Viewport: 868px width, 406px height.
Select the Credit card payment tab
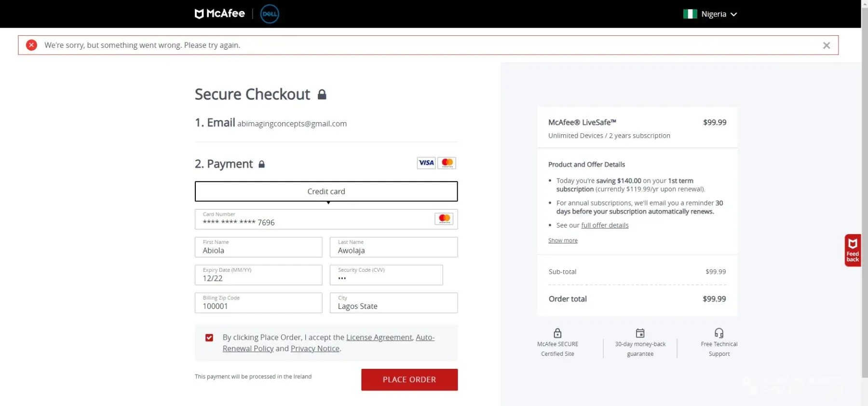coord(326,192)
